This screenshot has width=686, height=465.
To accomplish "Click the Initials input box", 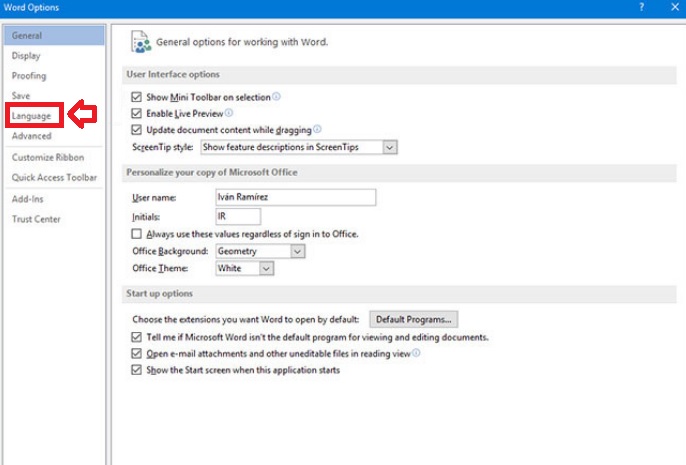I will coord(237,216).
